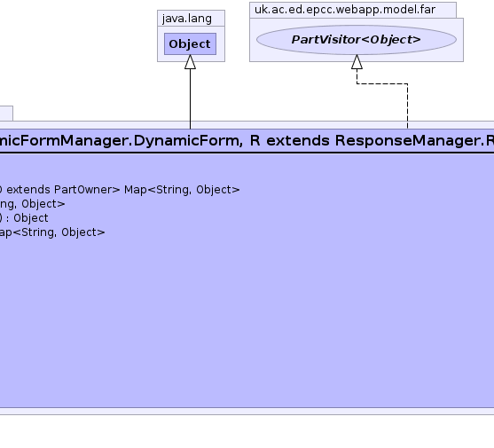Click the hollow arrowhead beneath Object box
494x448 pixels.
[190, 62]
